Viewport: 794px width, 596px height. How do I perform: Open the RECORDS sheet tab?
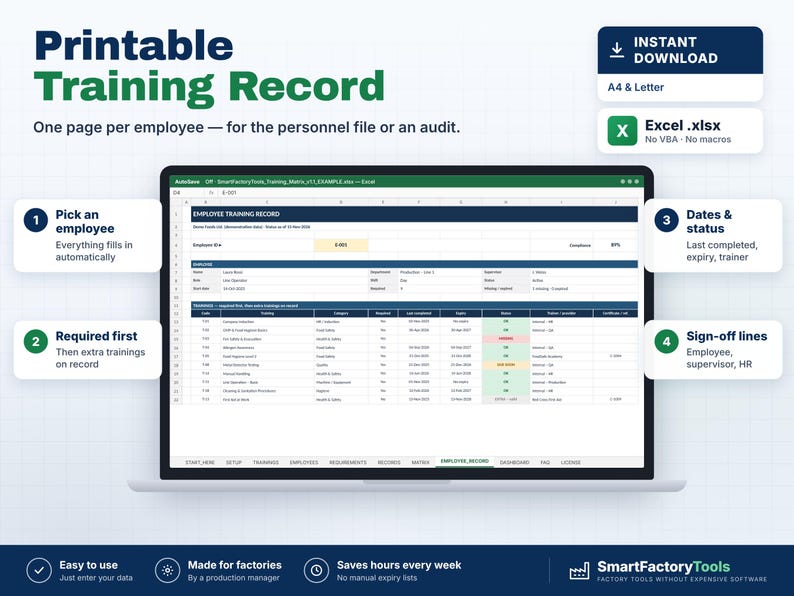389,462
